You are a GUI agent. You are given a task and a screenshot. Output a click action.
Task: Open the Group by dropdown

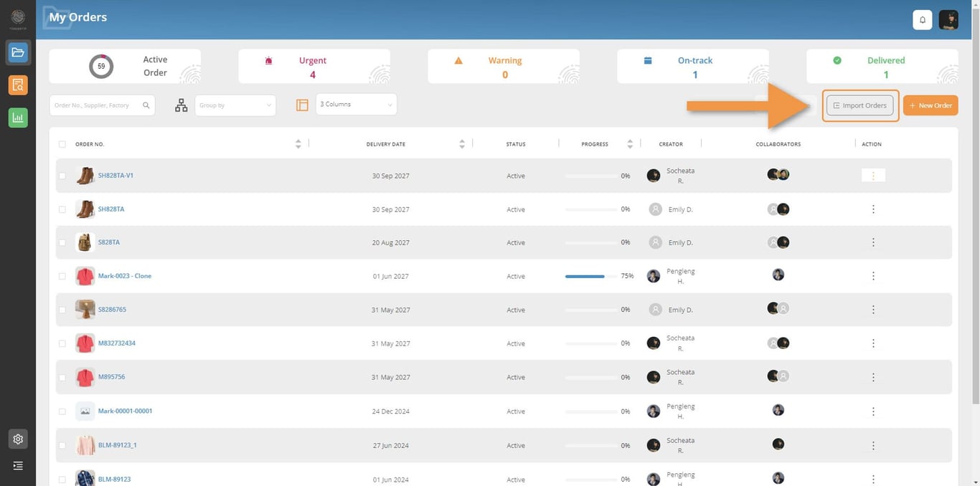pyautogui.click(x=235, y=105)
